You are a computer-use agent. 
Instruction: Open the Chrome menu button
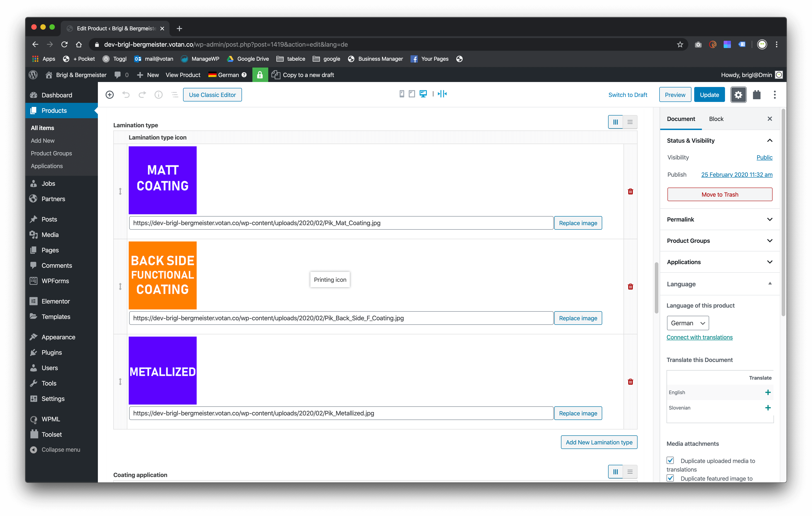pyautogui.click(x=777, y=44)
